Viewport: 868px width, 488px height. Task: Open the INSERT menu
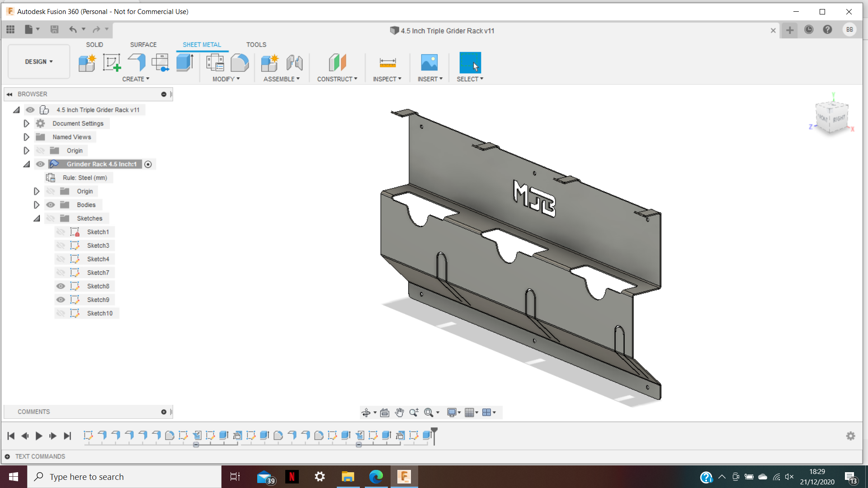430,79
